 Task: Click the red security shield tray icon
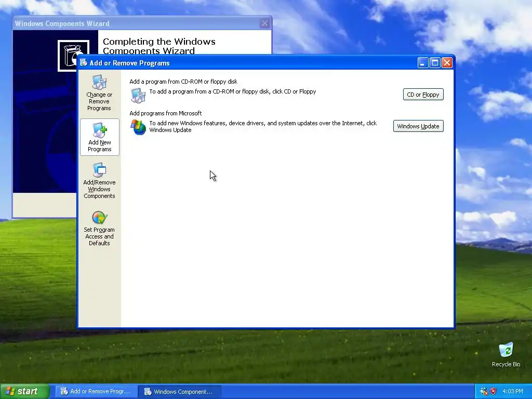tap(494, 391)
